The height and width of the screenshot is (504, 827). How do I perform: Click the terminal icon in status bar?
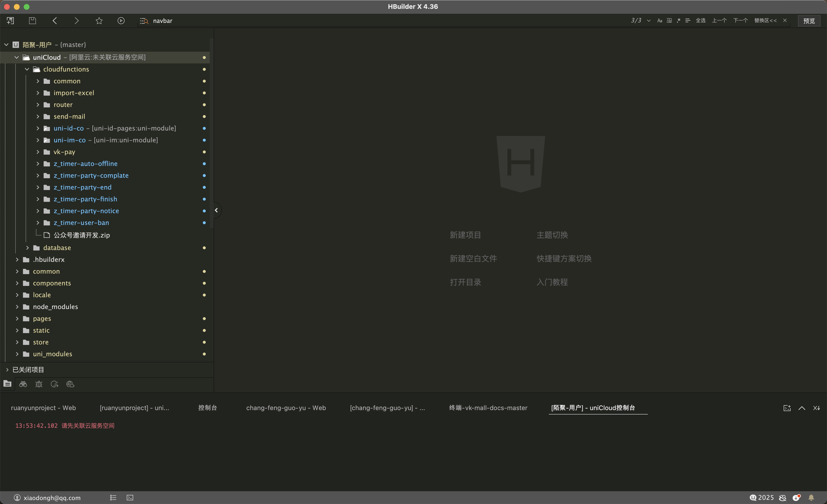(x=130, y=498)
